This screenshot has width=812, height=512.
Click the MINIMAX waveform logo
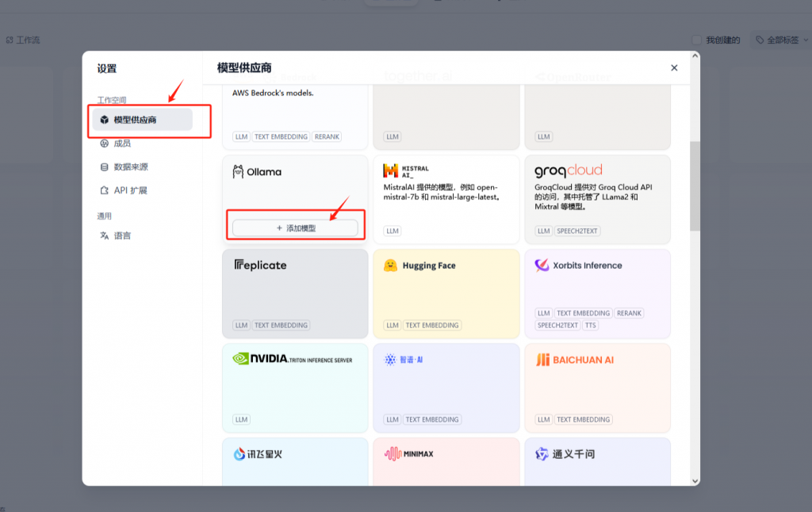pyautogui.click(x=393, y=454)
